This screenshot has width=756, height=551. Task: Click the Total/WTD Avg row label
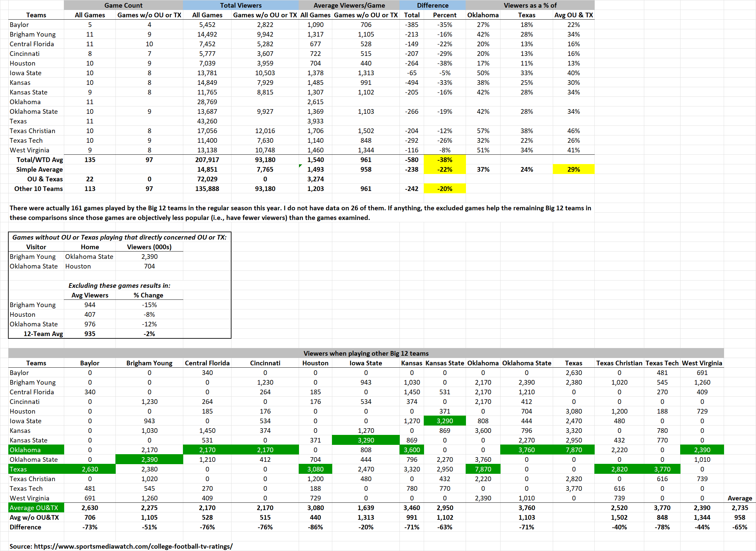coord(40,160)
